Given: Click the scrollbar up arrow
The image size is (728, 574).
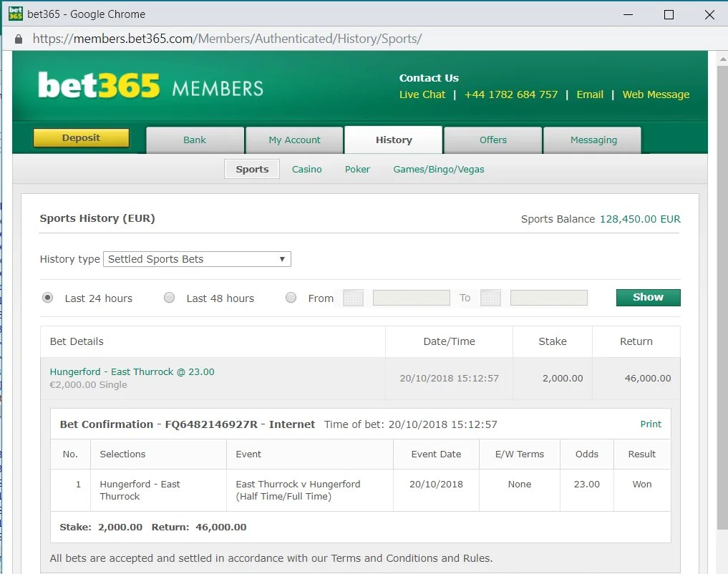Looking at the screenshot, I should click(x=722, y=59).
